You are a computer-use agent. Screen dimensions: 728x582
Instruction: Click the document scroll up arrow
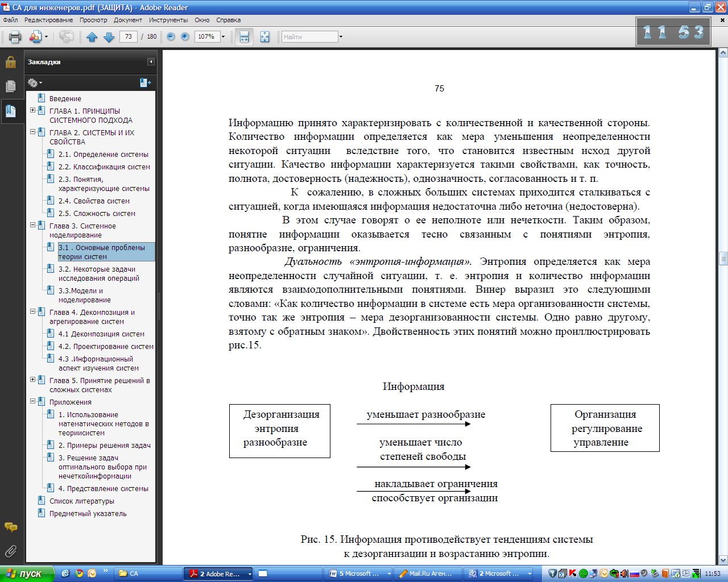723,53
